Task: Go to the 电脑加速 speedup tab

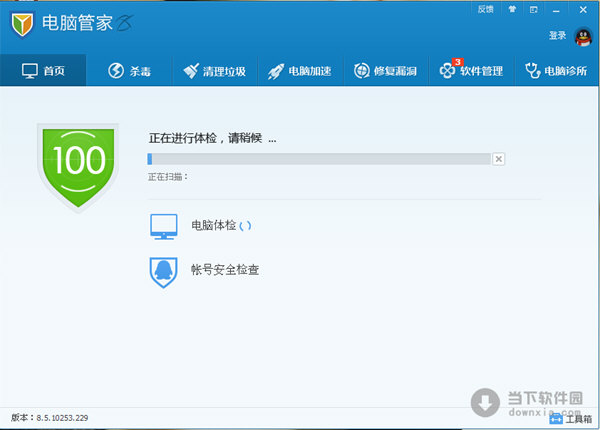Action: click(300, 71)
